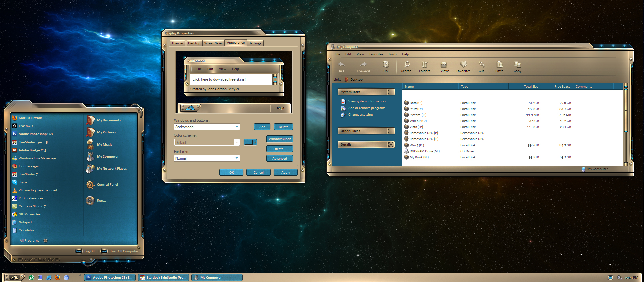Viewport: 644px width, 282px height.
Task: Open My Documents in Start menu
Action: tap(109, 120)
